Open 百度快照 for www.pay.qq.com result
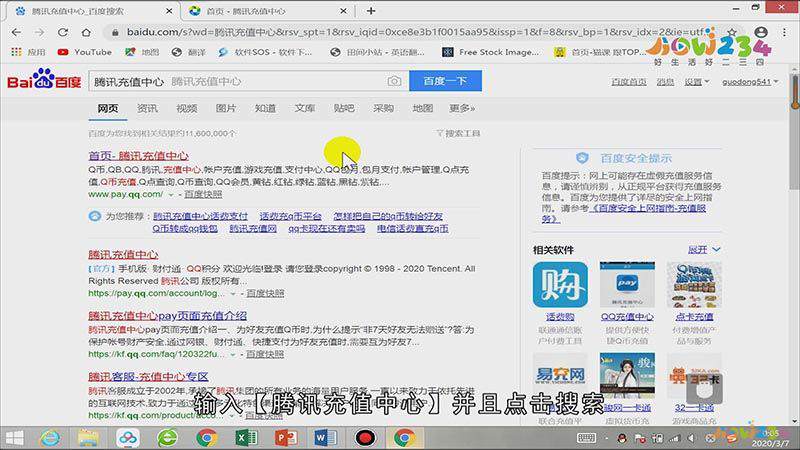 203,194
